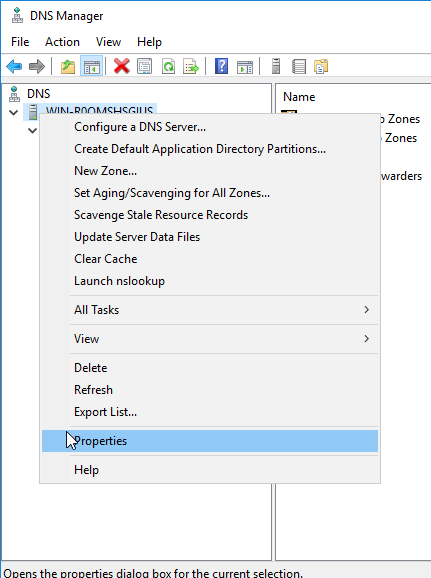431x578 pixels.
Task: Select Properties in the context menu
Action: [x=210, y=441]
